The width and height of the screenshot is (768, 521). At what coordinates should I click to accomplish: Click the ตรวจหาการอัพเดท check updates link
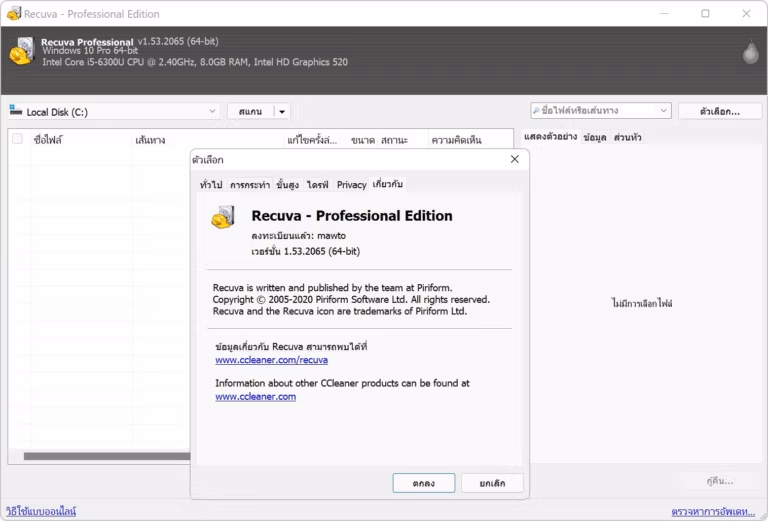coord(713,512)
